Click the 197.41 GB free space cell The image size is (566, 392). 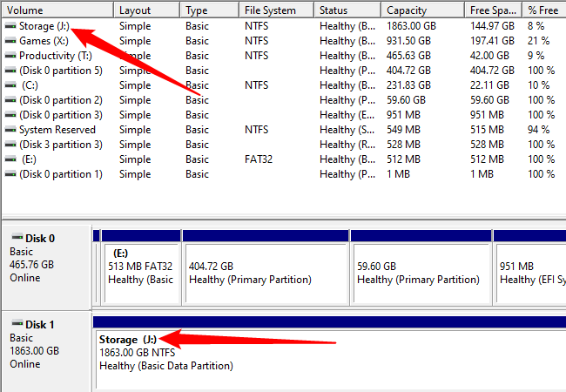[492, 41]
